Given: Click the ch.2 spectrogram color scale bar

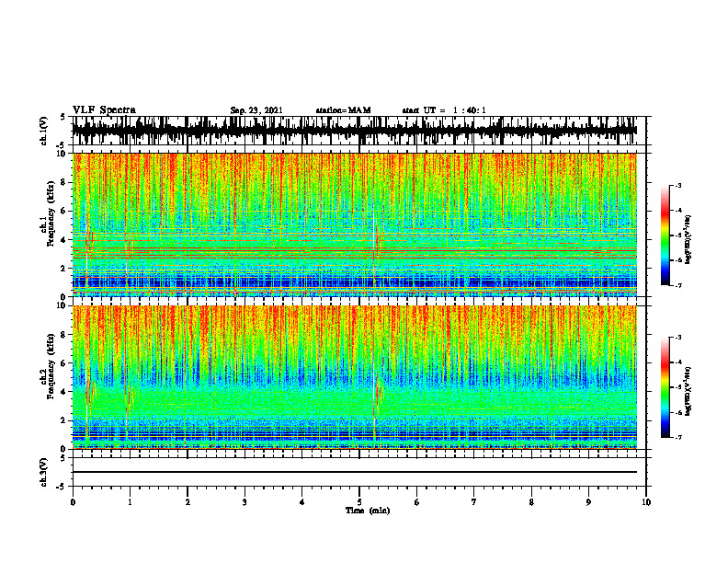Looking at the screenshot, I should click(x=665, y=387).
